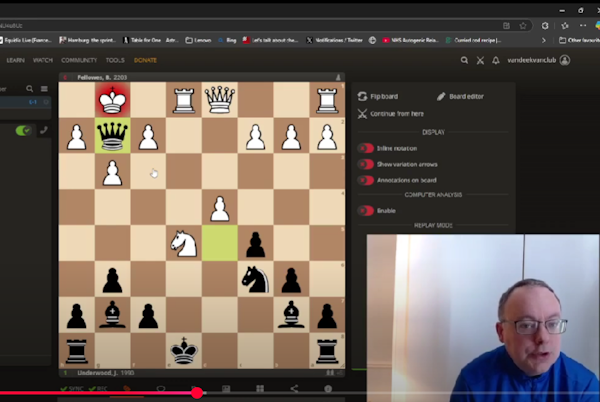Screen dimensions: 600x402
Task: Enable computer analysis switch
Action: [366, 210]
